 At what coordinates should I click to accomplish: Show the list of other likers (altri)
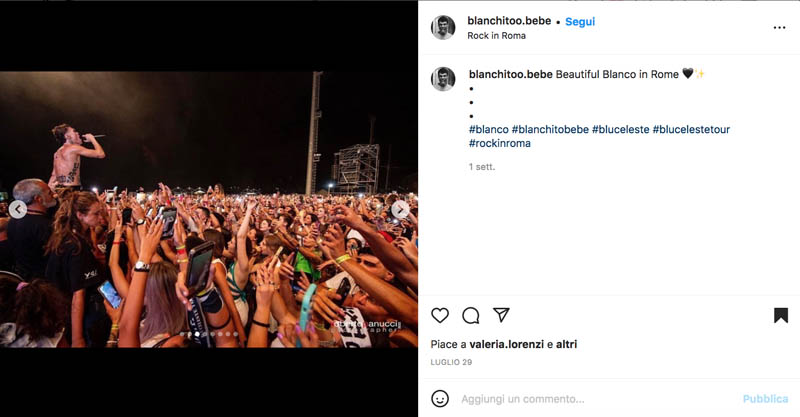point(566,345)
